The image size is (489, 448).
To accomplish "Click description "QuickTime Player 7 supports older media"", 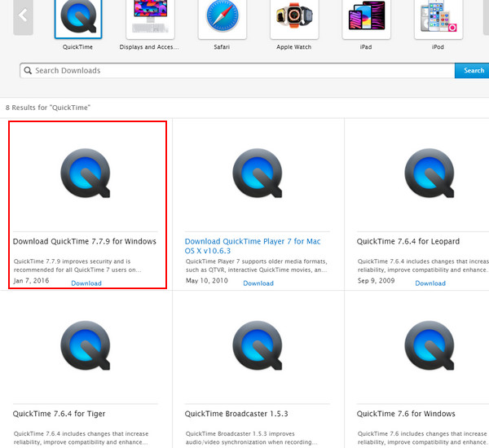I will point(257,266).
